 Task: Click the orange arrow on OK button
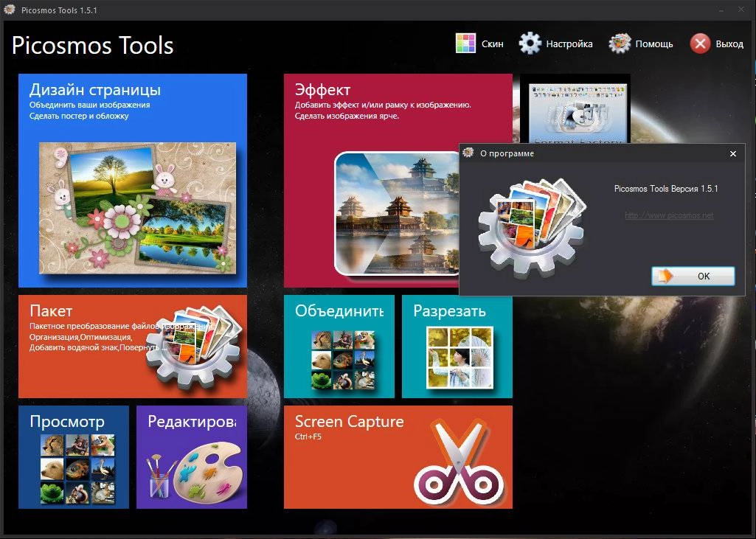click(665, 276)
